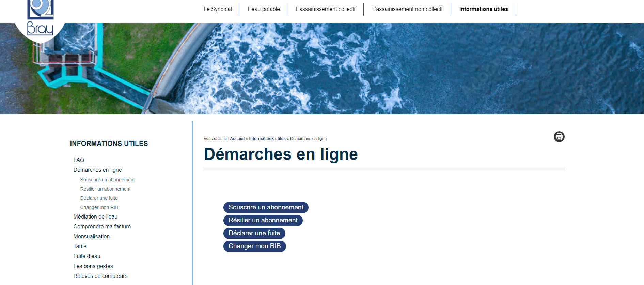Open sidebar sub-link Déclarer une fuite
644x285 pixels.
coord(99,198)
